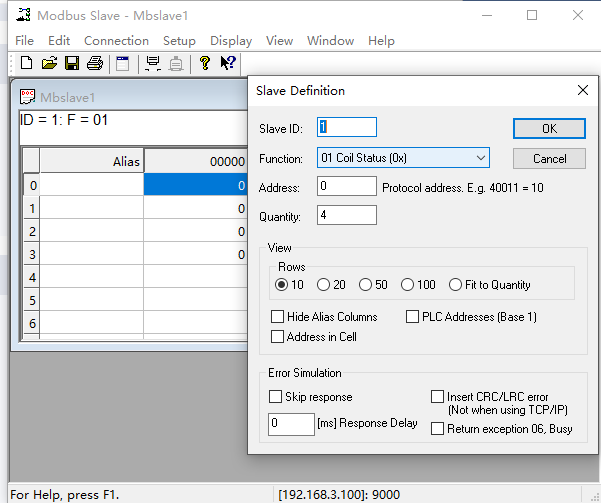This screenshot has width=601, height=503.
Task: Click the Open file folder icon
Action: coord(49,64)
